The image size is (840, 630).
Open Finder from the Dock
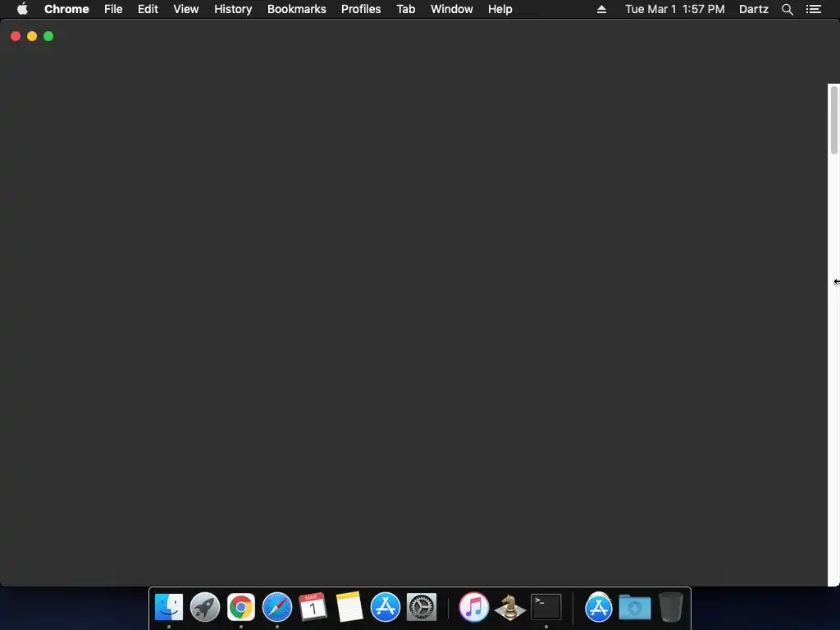[x=169, y=607]
